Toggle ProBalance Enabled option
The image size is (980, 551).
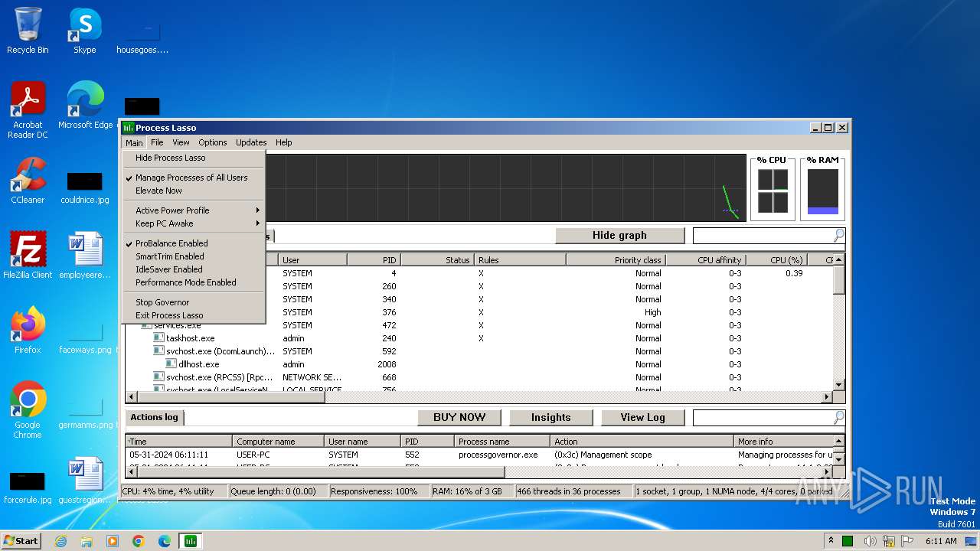194,243
